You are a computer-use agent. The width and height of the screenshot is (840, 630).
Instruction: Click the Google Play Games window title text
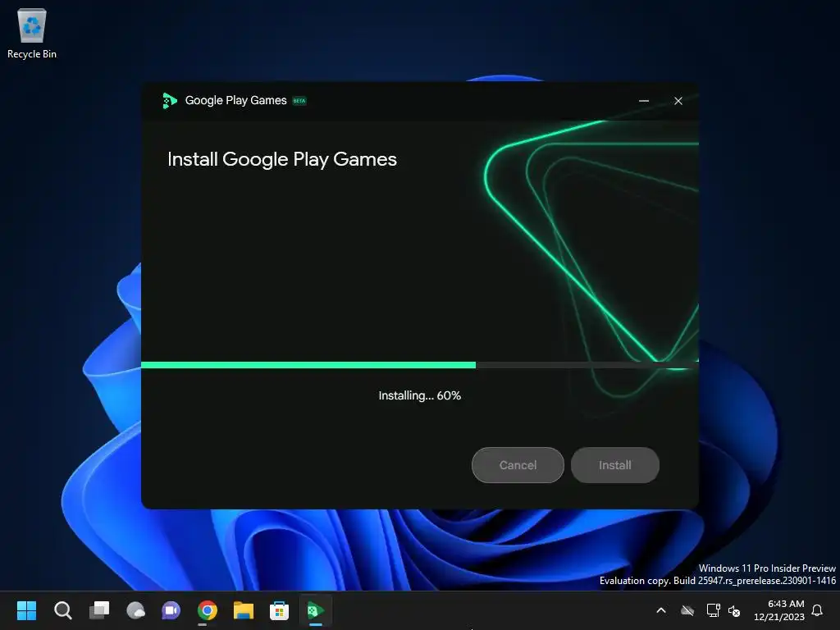(235, 101)
